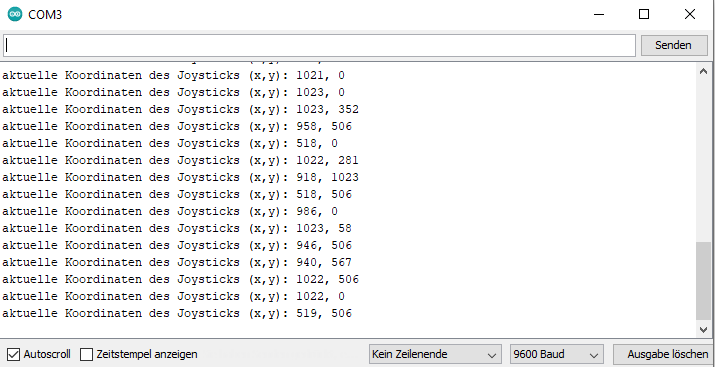Minimize the COM3 window
The image size is (715, 367).
click(x=599, y=15)
